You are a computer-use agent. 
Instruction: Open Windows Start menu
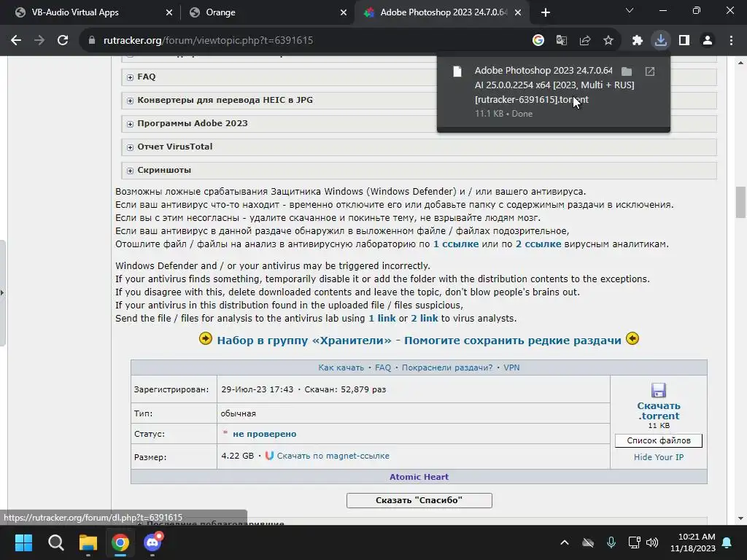click(23, 542)
